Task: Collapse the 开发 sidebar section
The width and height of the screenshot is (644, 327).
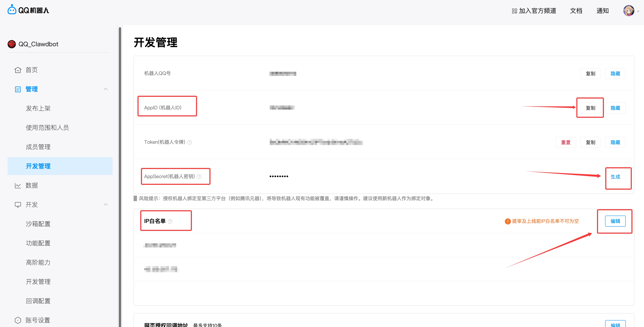Action: (x=105, y=205)
